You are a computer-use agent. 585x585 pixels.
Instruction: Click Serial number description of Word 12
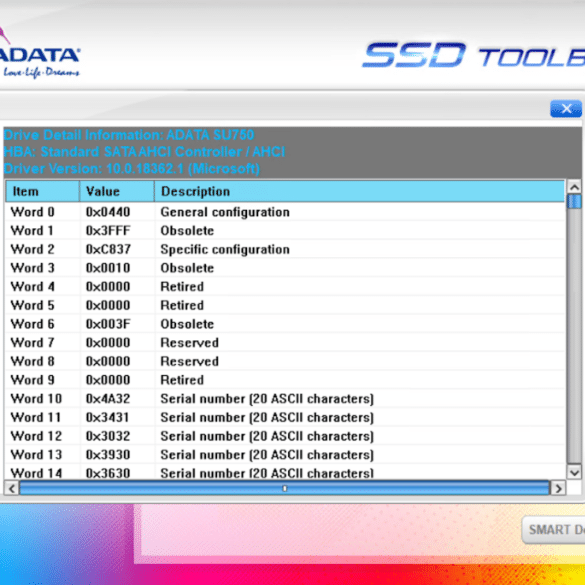pos(267,436)
